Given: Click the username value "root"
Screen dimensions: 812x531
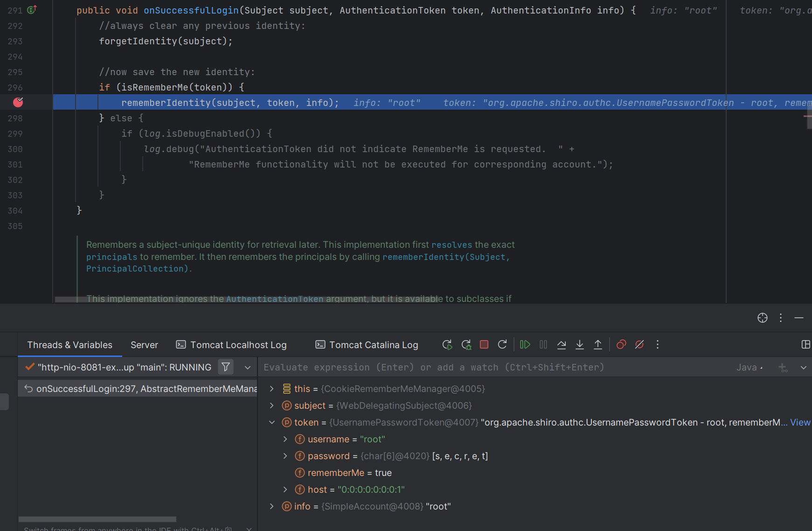Looking at the screenshot, I should coord(373,439).
